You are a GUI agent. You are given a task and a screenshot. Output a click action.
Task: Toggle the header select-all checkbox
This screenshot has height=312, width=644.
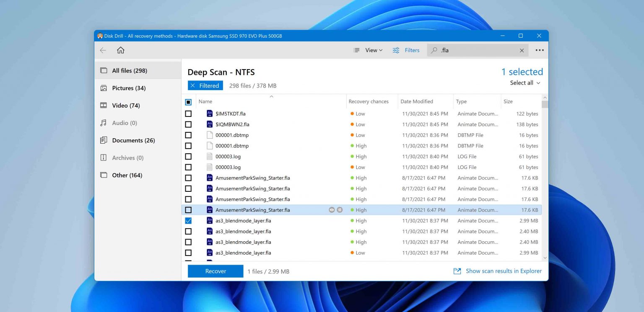(188, 102)
